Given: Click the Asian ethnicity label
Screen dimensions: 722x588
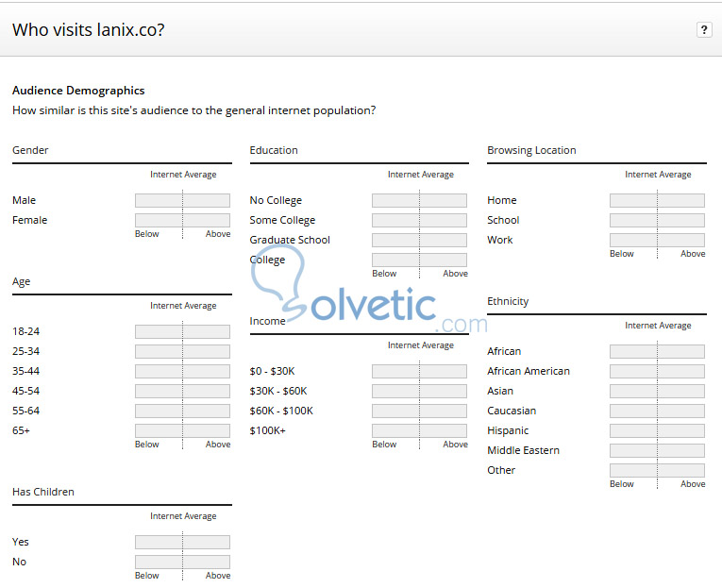Looking at the screenshot, I should [500, 391].
